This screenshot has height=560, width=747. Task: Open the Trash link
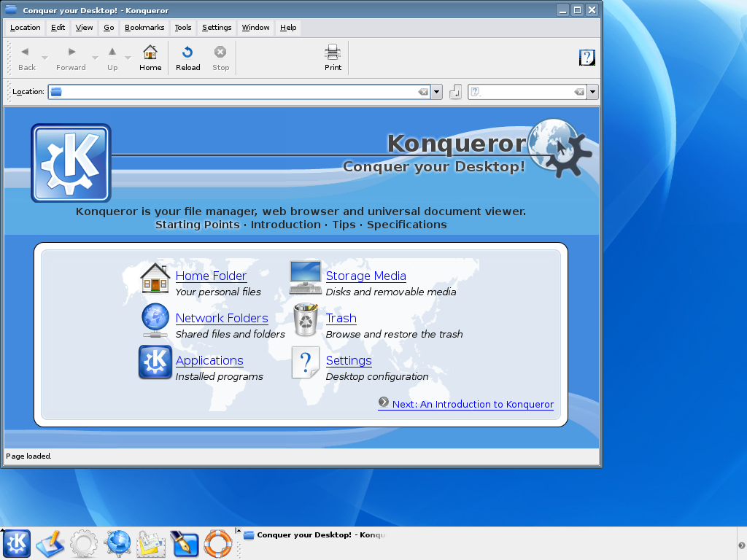[x=341, y=318]
